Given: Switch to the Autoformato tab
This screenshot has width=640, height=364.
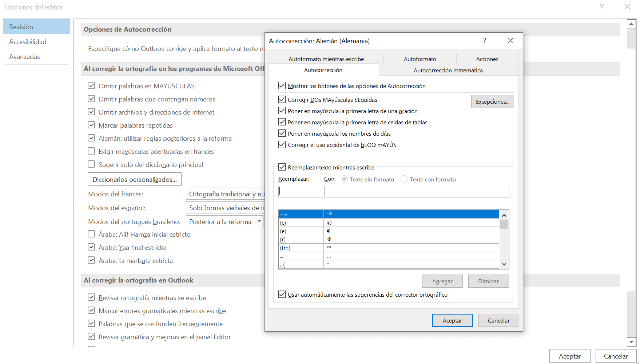Looking at the screenshot, I should point(420,59).
